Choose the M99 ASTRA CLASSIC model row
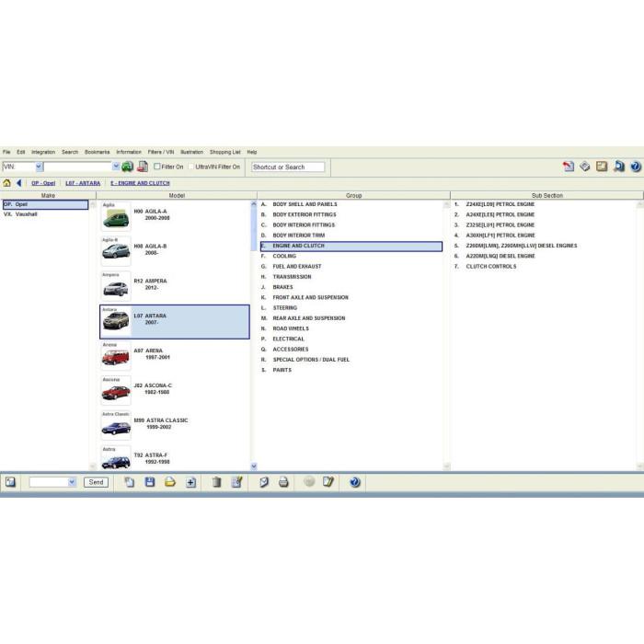The image size is (644, 644). pos(175,426)
